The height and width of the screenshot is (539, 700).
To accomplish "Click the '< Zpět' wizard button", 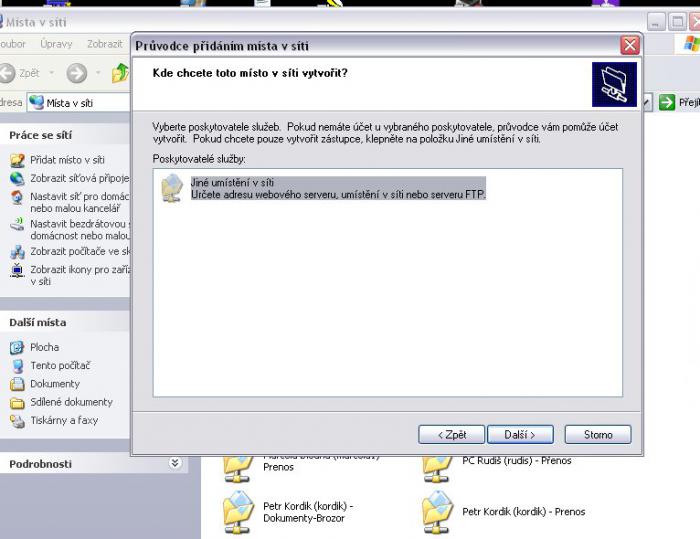I will 451,435.
